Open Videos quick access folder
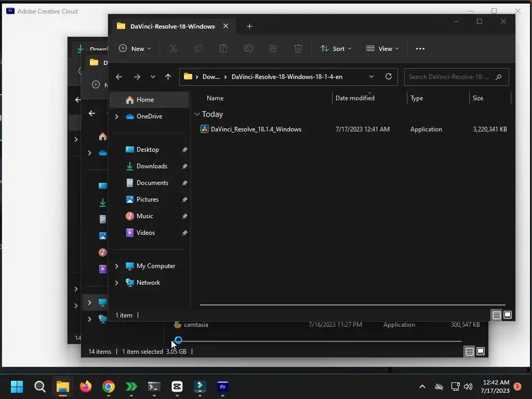The width and height of the screenshot is (532, 399). [x=145, y=233]
